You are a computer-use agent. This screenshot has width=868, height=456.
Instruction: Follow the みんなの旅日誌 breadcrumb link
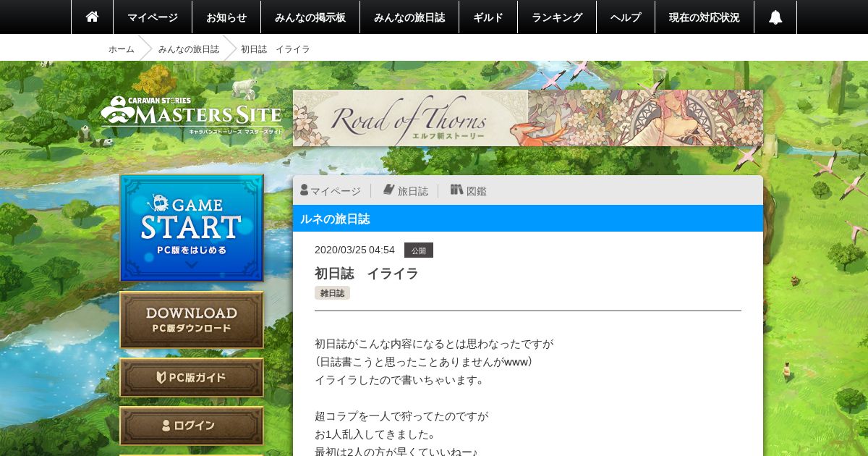coord(189,48)
